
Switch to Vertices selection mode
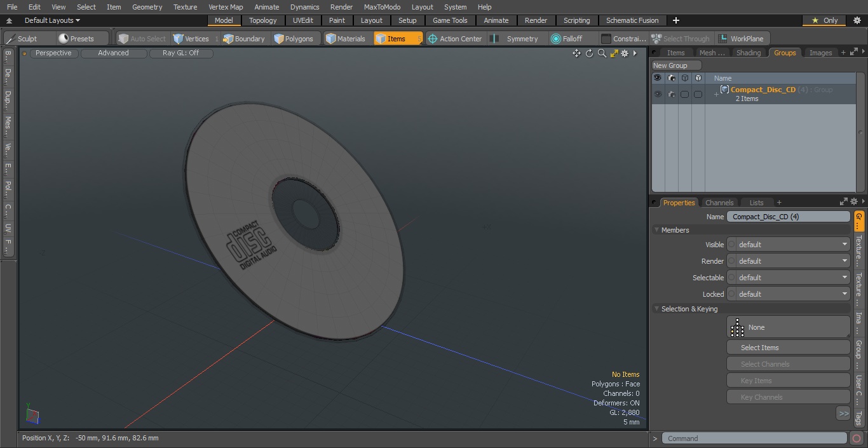click(196, 39)
